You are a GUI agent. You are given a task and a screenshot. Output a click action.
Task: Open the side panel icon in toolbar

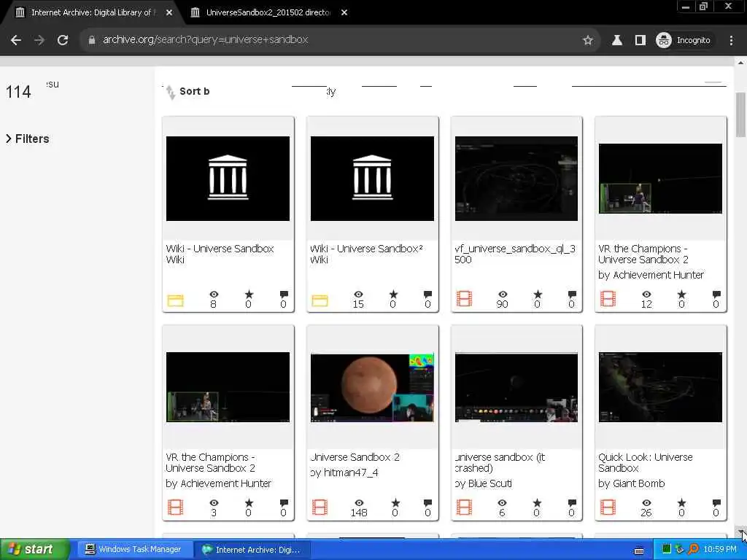(x=640, y=40)
